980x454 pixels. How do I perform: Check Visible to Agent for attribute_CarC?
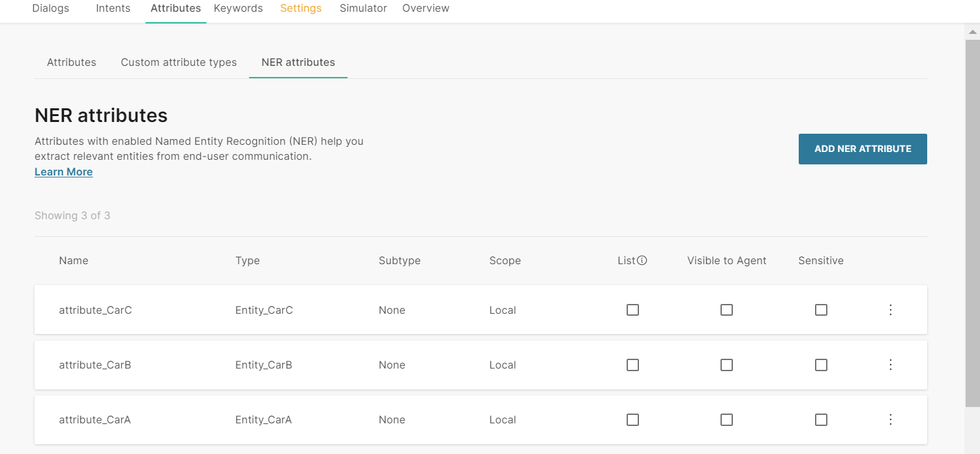(726, 310)
